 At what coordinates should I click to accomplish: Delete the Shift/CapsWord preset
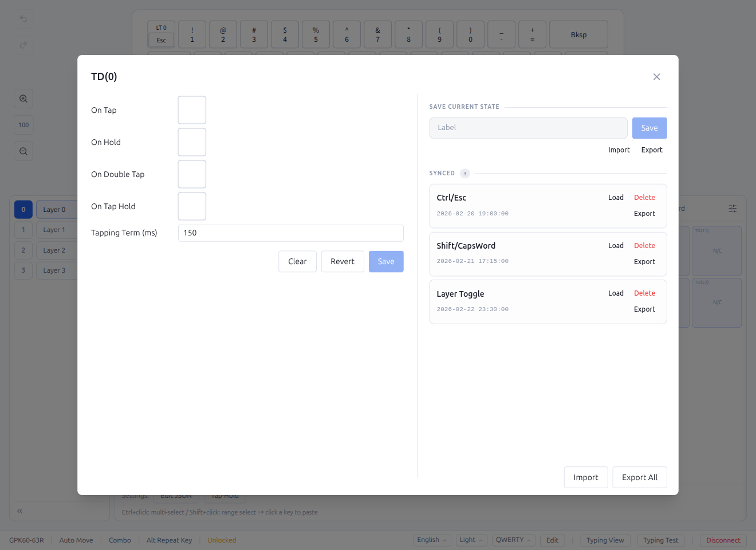(644, 246)
